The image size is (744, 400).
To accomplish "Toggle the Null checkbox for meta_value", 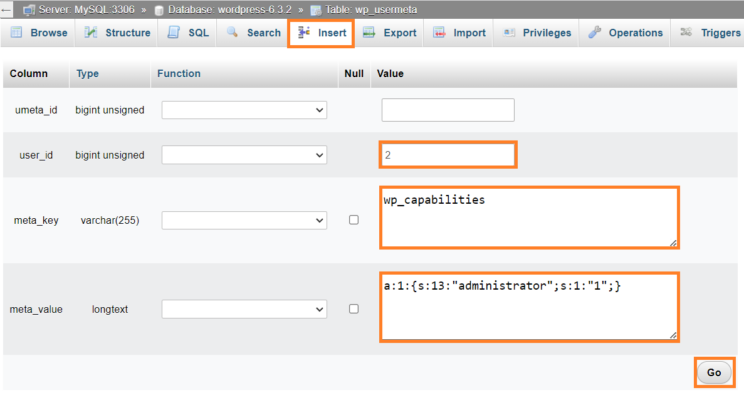I will pos(353,309).
